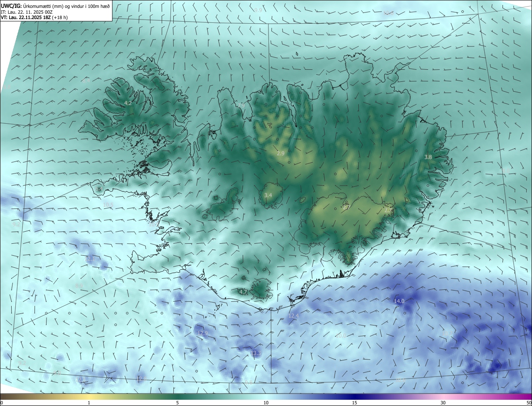Click the 'VT: Lau. 22.11.2025 18Z' line
The height and width of the screenshot is (406, 532).
[34, 17]
